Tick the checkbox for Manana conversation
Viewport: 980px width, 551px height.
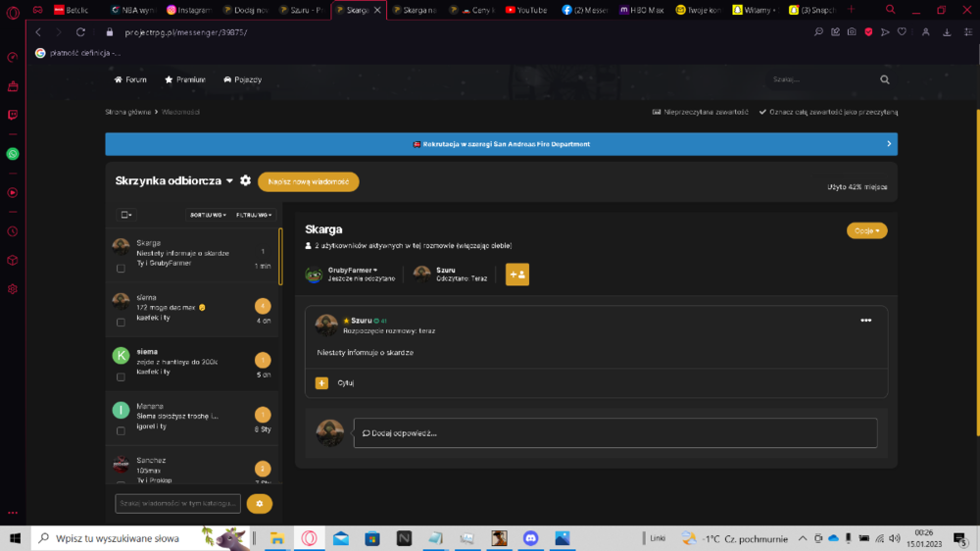coord(121,431)
